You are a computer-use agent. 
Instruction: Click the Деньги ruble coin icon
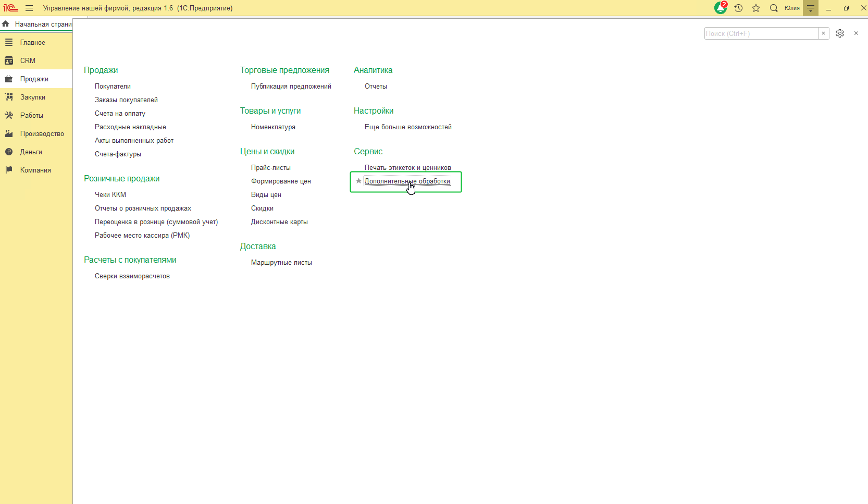(x=9, y=152)
